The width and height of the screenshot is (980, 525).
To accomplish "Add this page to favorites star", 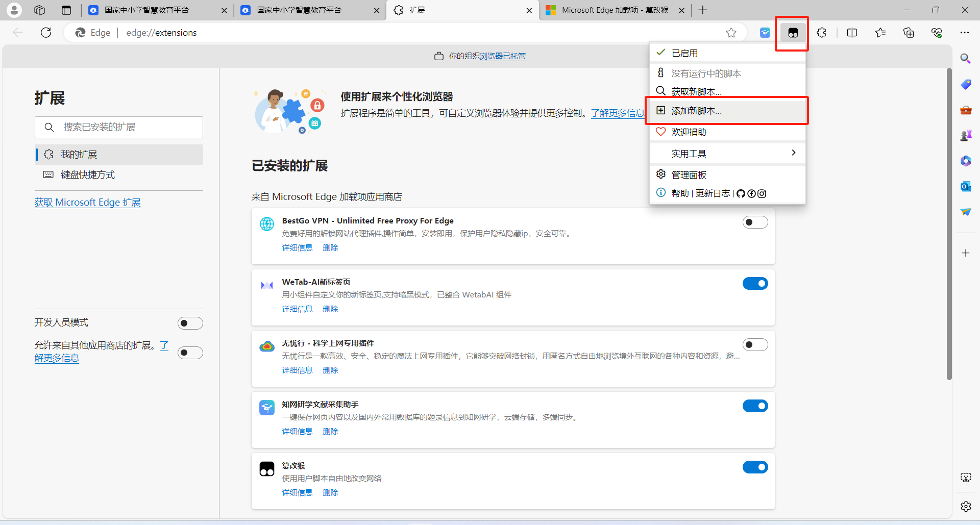I will click(731, 33).
